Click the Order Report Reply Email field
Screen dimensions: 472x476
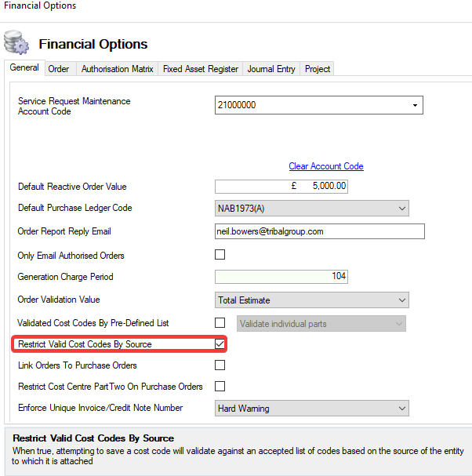point(319,231)
